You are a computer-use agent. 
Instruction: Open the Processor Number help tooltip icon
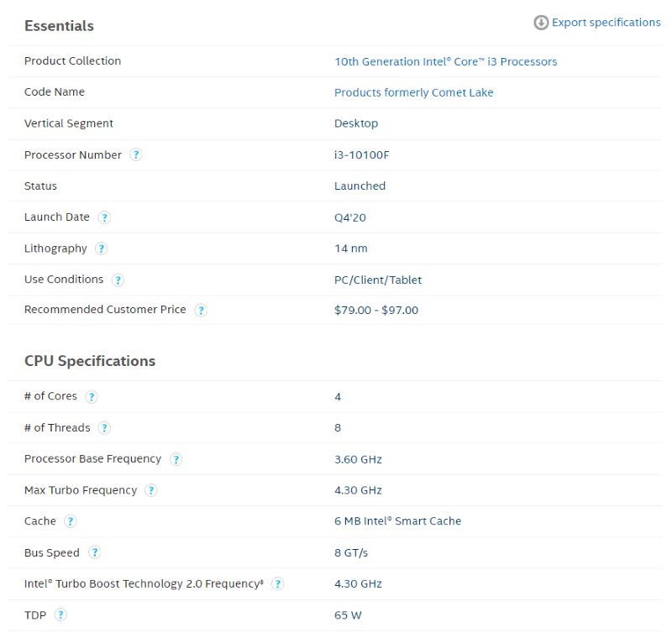pyautogui.click(x=136, y=154)
